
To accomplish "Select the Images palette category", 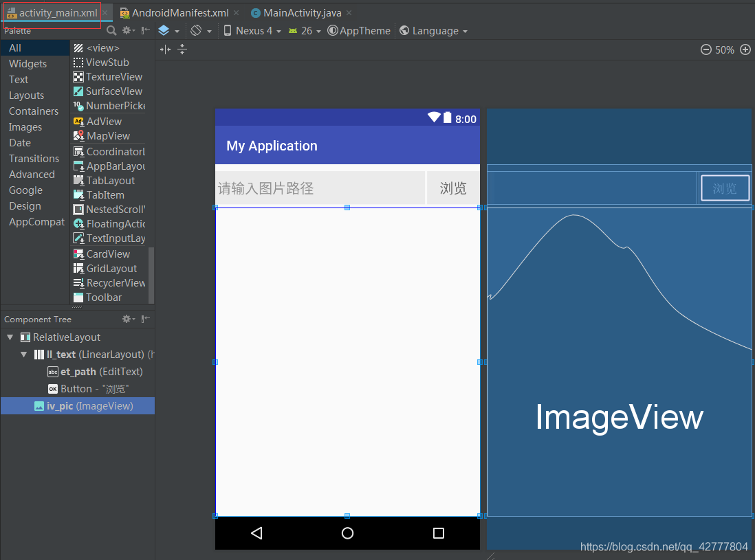I will pos(35,127).
